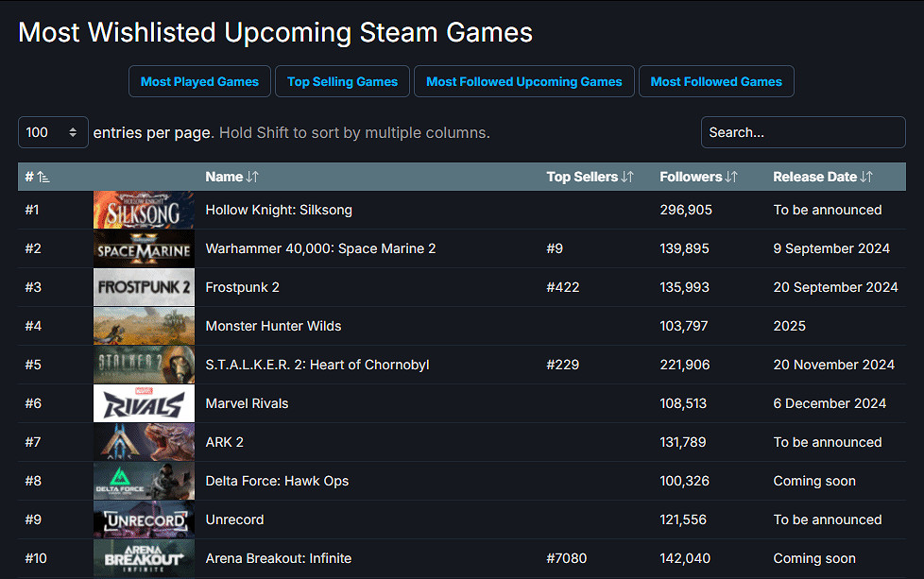Click the ARK 2 thumbnail
924x579 pixels.
(x=143, y=441)
